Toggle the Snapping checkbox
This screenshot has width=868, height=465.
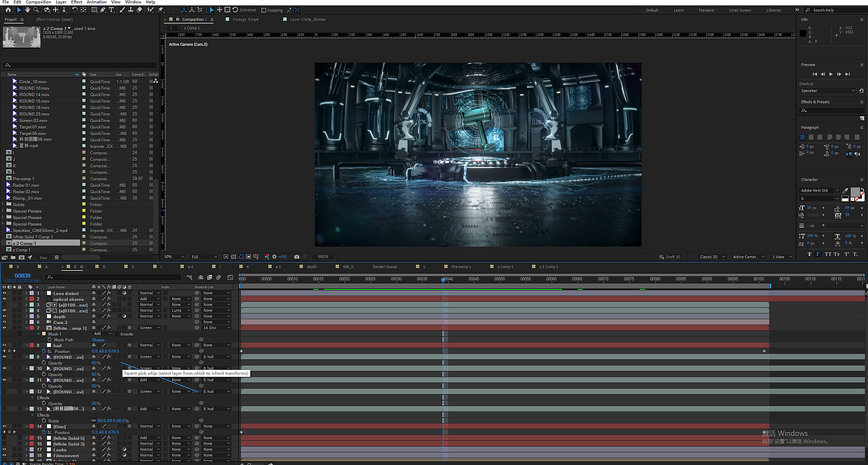[x=264, y=10]
